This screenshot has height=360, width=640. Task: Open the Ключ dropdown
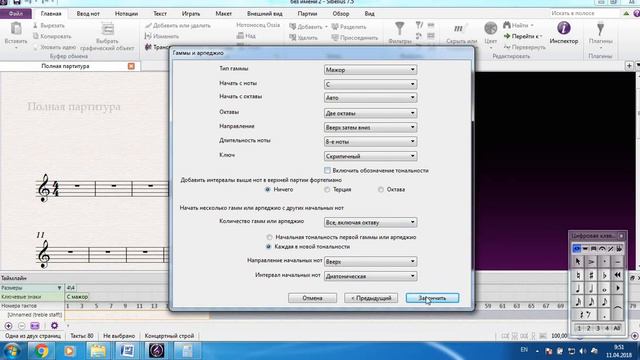[370, 156]
